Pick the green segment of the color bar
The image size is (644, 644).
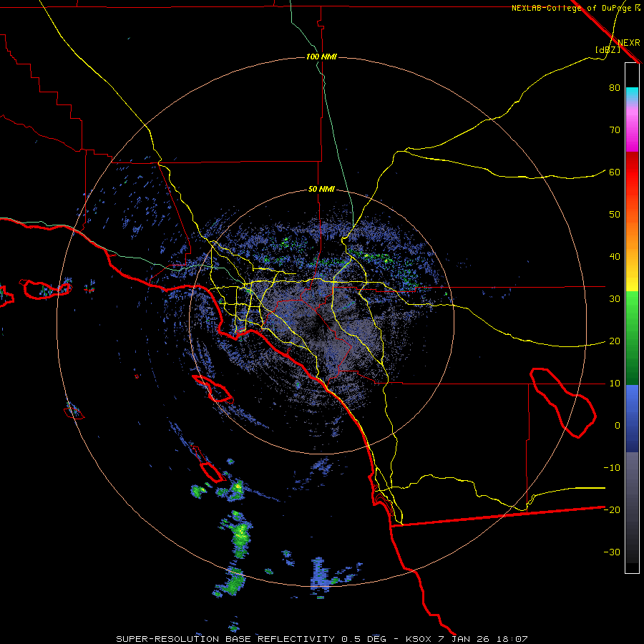pos(632,338)
